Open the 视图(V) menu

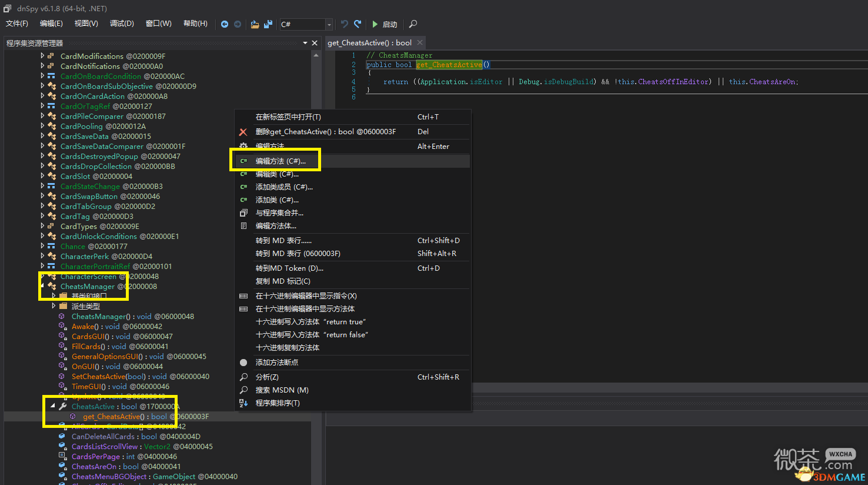[x=86, y=24]
